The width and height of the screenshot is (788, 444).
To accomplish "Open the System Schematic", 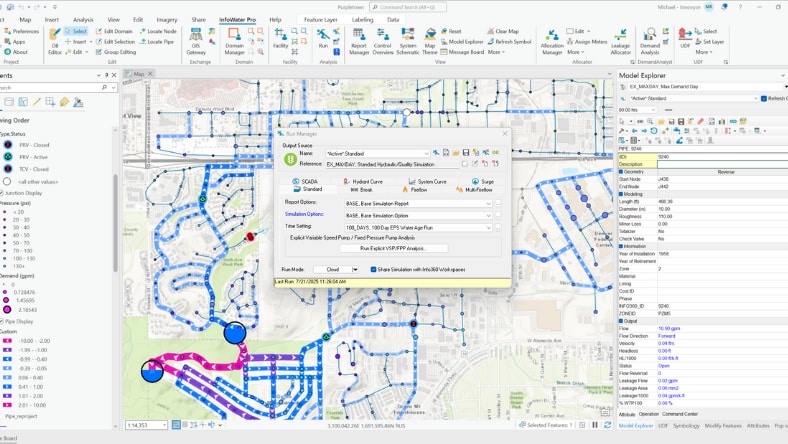I will 408,41.
